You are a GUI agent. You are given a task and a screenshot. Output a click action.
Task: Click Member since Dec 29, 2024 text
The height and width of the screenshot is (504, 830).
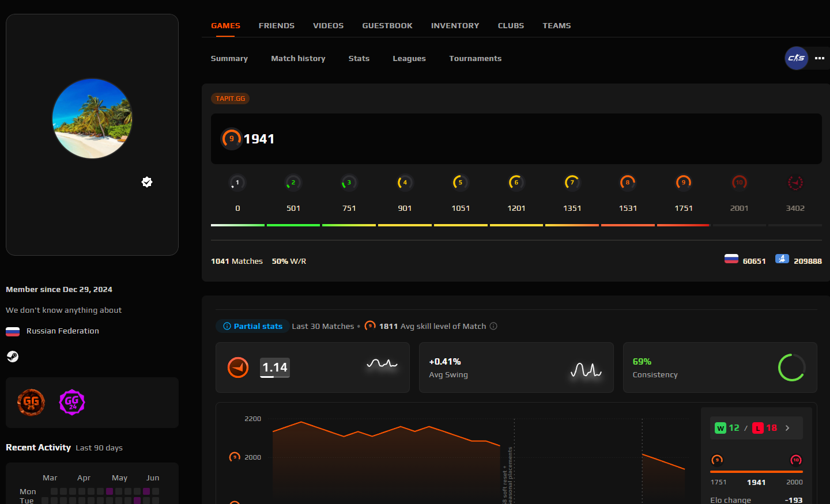(x=59, y=289)
